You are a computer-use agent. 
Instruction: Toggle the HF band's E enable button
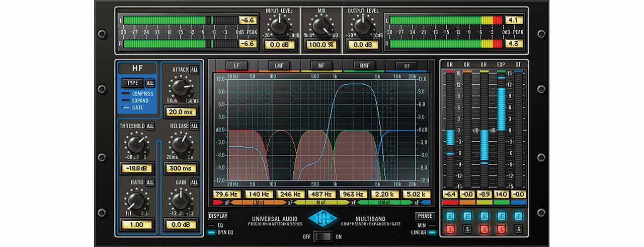[519, 216]
